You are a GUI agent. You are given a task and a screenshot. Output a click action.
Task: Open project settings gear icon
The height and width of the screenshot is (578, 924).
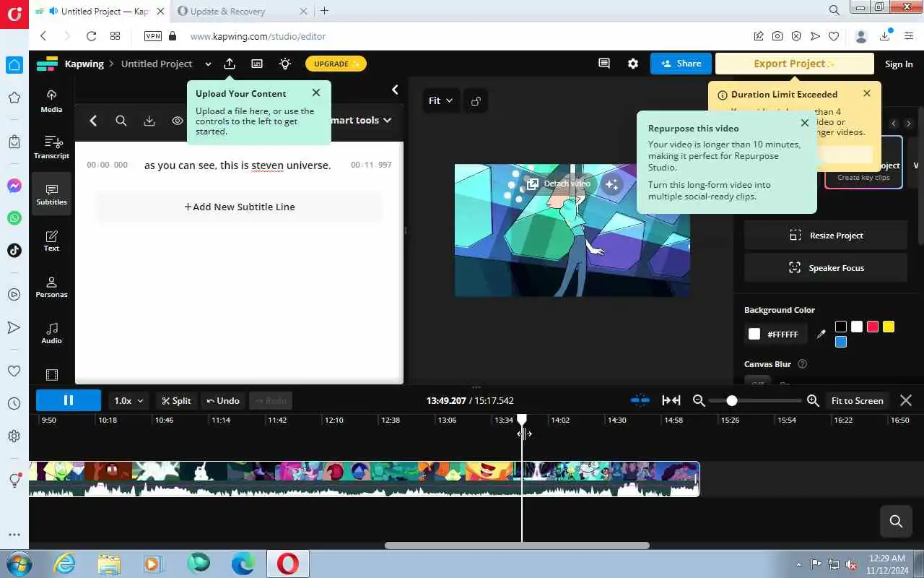click(x=633, y=64)
